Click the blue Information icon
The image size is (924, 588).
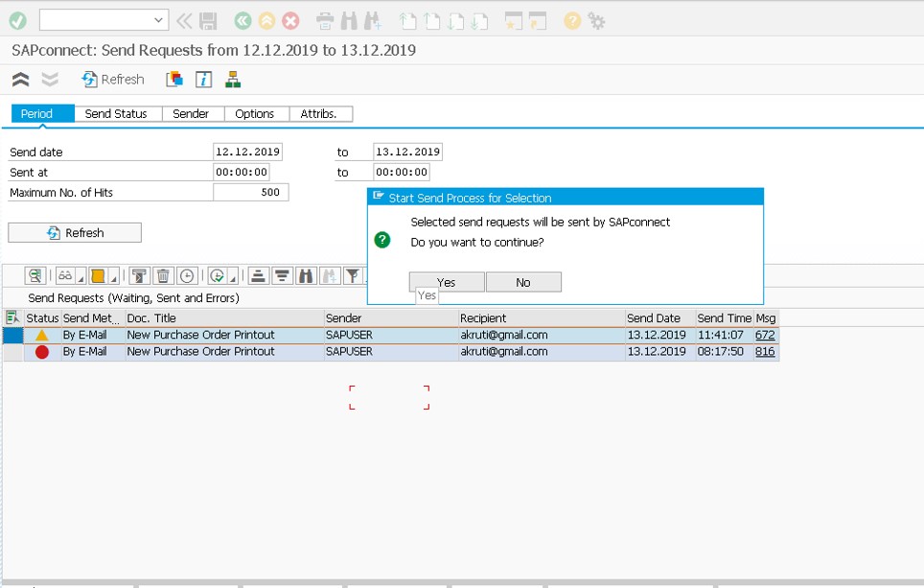[203, 79]
